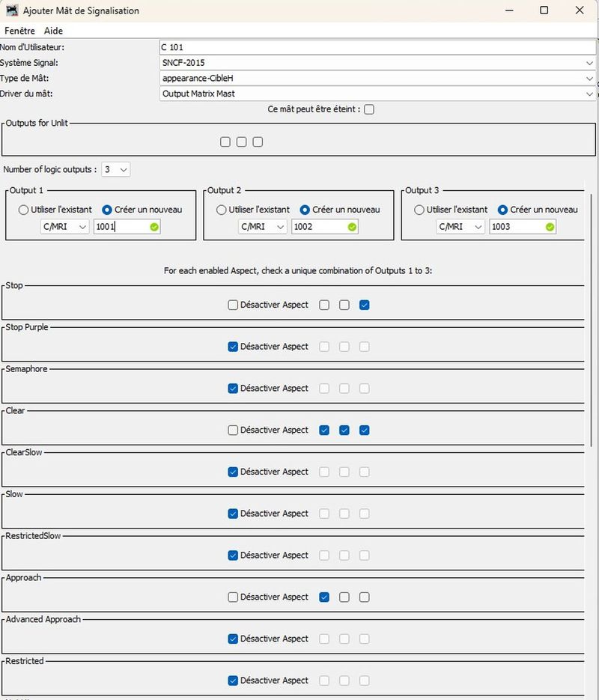This screenshot has width=599, height=700.
Task: Uncheck first output checkbox in Approach row
Action: (x=324, y=597)
